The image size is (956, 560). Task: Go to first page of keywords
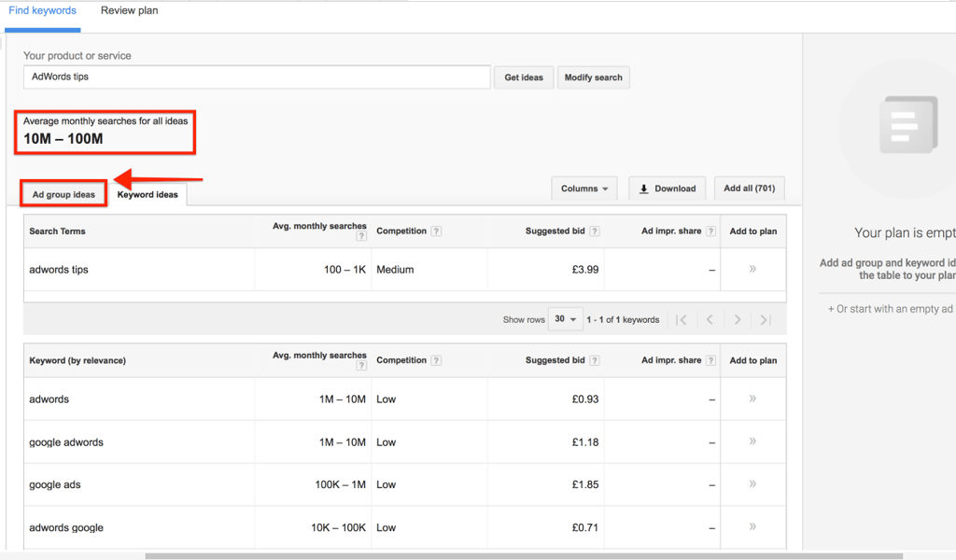pyautogui.click(x=681, y=320)
